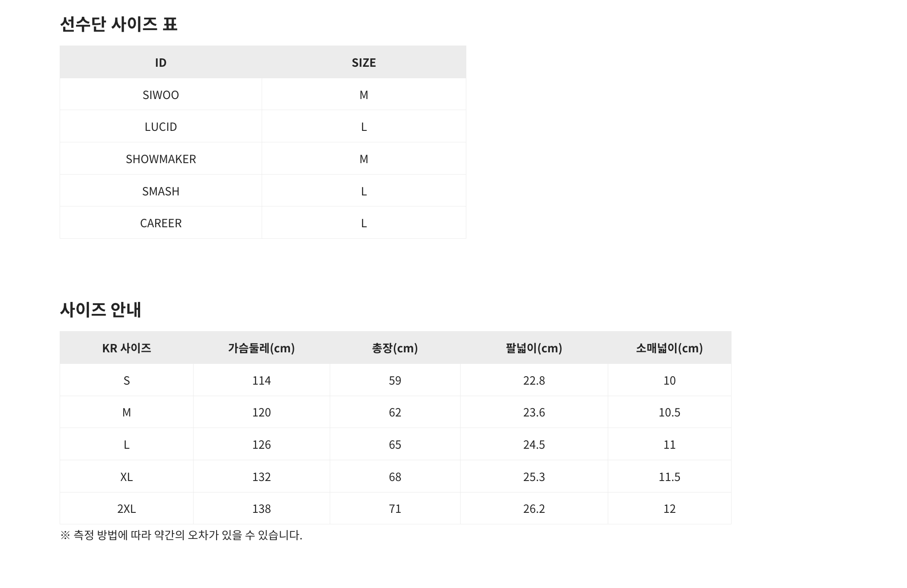
Task: Select the CAREER player cell
Action: click(160, 223)
